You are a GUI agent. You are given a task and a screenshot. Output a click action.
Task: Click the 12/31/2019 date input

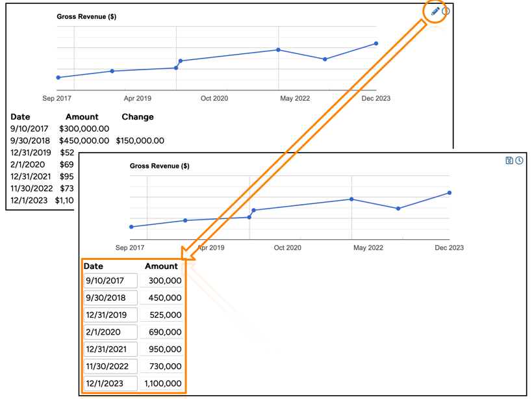tap(110, 315)
